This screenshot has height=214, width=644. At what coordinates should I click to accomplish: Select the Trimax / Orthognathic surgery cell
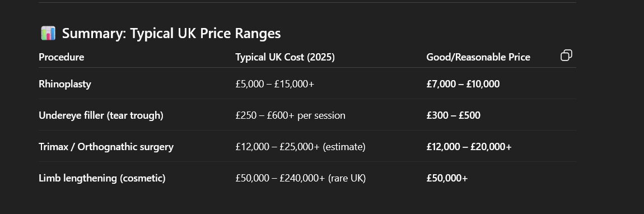click(106, 147)
